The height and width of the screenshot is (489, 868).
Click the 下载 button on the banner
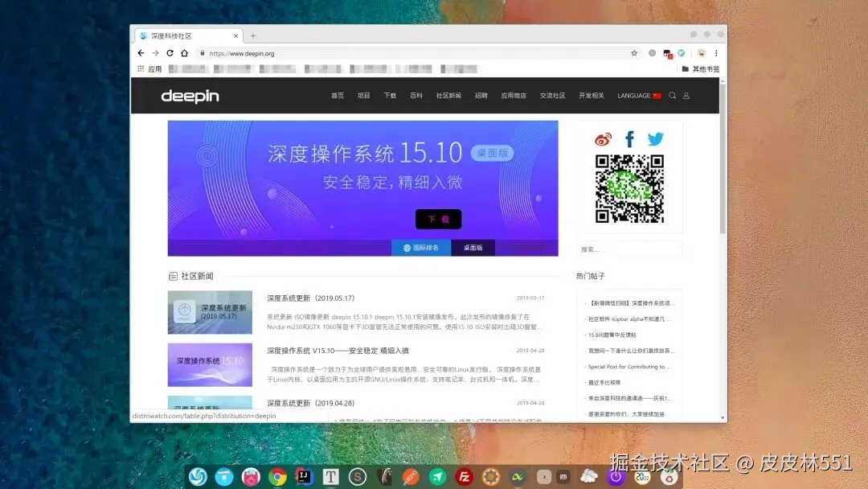click(x=438, y=219)
